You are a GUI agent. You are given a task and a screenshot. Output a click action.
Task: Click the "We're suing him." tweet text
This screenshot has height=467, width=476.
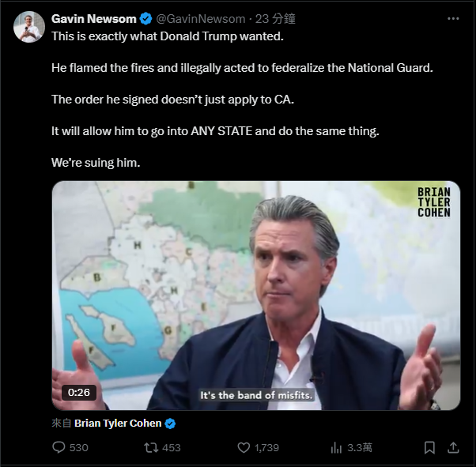click(96, 163)
